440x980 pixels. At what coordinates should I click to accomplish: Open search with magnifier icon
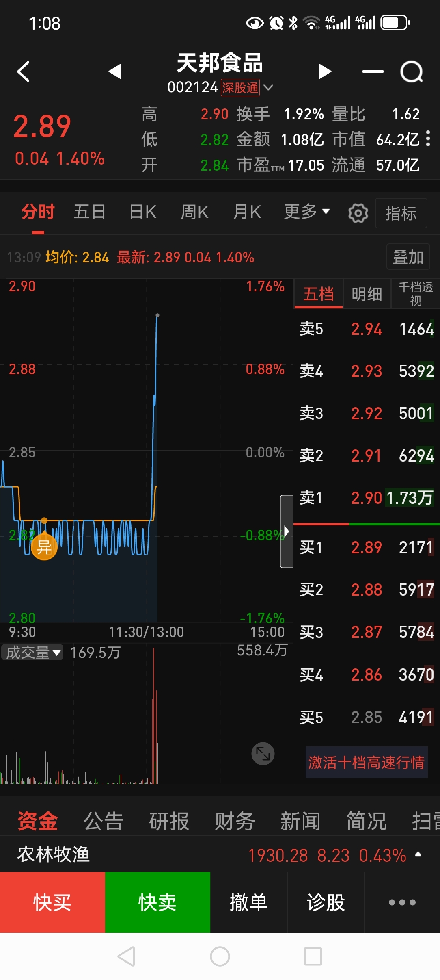(412, 72)
